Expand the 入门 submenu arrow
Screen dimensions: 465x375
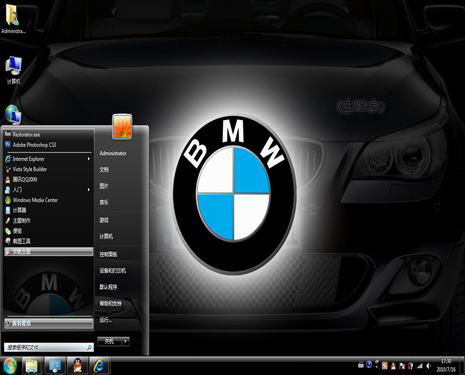89,190
